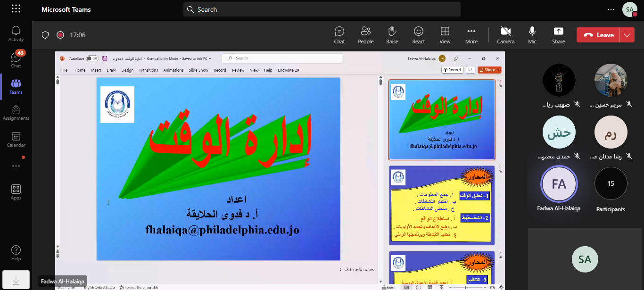Switch to the Transitions tab
This screenshot has width=644, height=290.
(x=149, y=70)
